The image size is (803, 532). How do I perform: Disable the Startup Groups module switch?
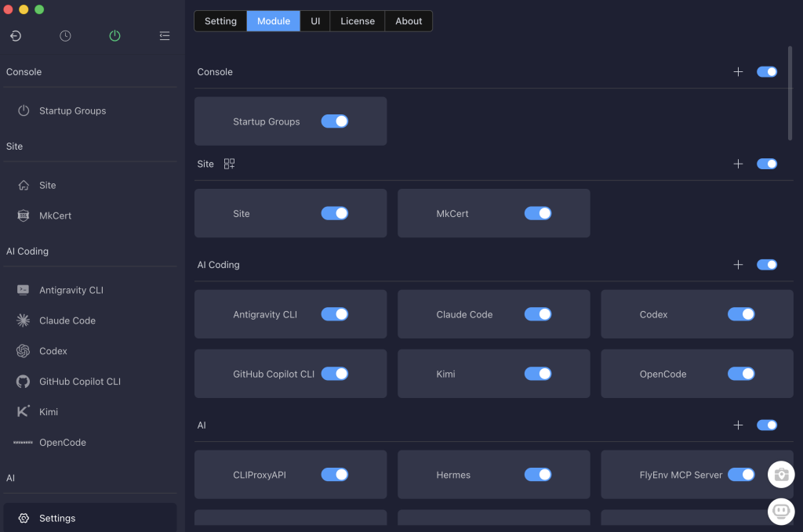(x=334, y=121)
